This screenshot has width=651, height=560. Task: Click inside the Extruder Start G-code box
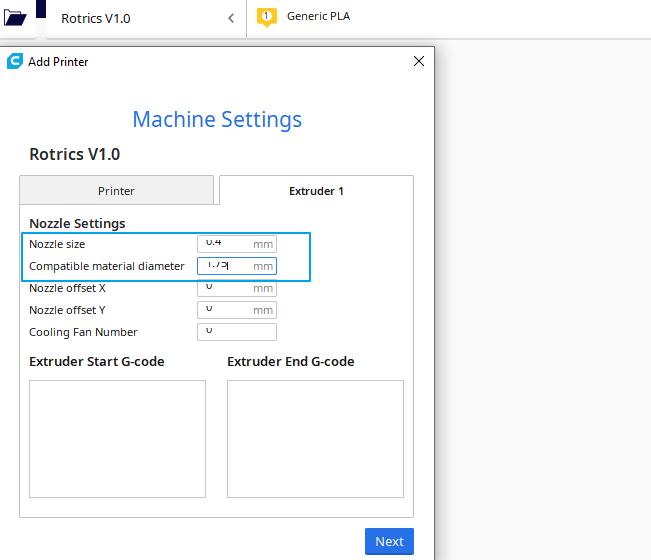[x=117, y=439]
